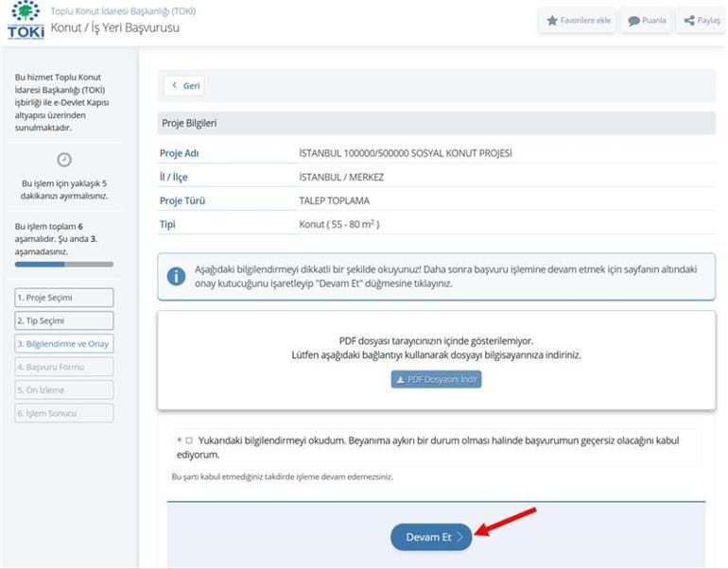Click the step progress bar
The height and width of the screenshot is (569, 728).
coord(64,264)
